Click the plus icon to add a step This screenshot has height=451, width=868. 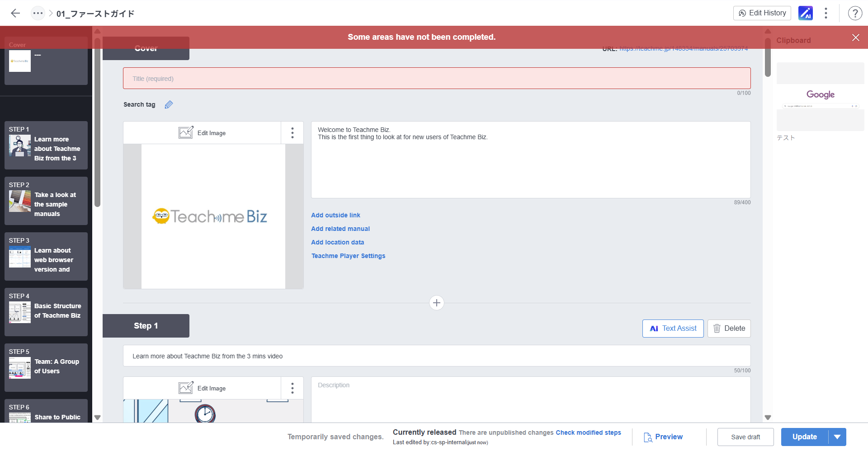coord(436,303)
